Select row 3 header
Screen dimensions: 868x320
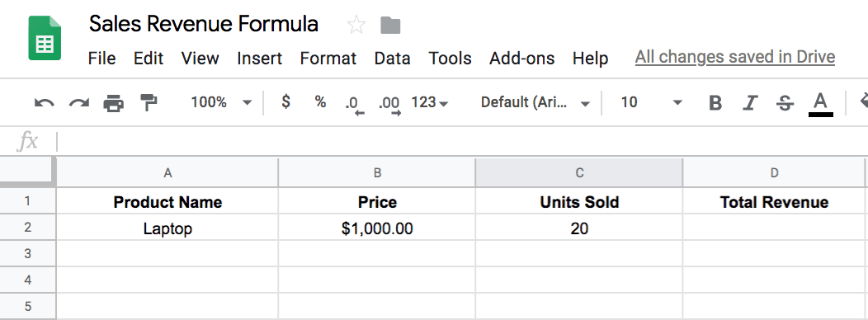tap(28, 253)
